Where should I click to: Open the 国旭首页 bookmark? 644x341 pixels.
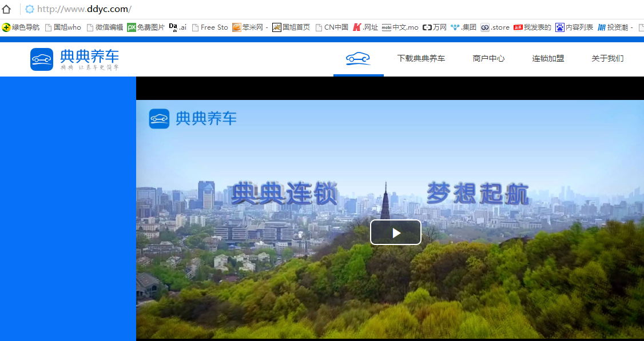(x=291, y=27)
